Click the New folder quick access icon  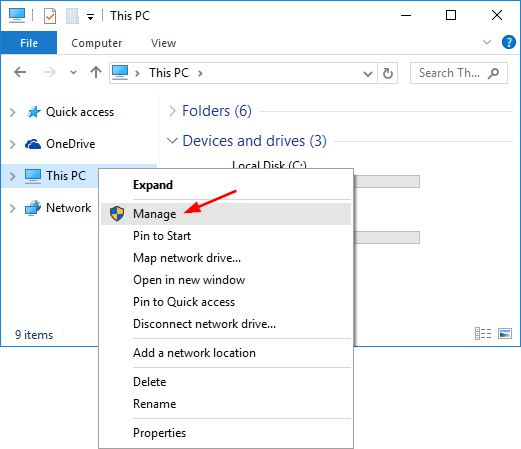coord(72,16)
